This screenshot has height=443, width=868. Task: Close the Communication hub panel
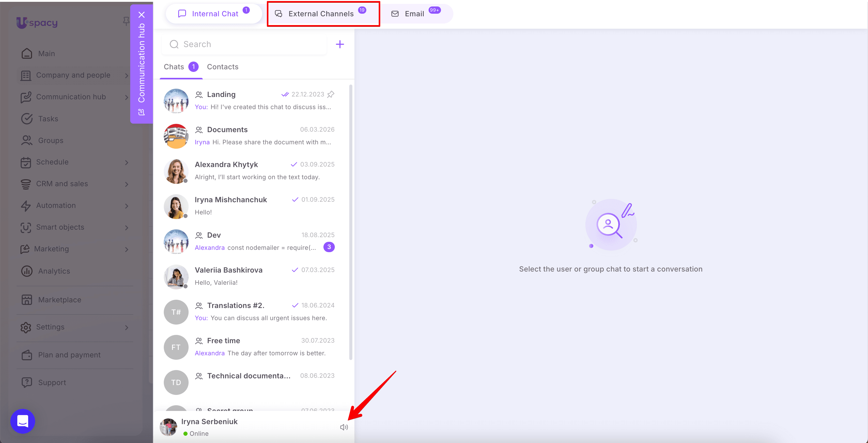(x=142, y=15)
